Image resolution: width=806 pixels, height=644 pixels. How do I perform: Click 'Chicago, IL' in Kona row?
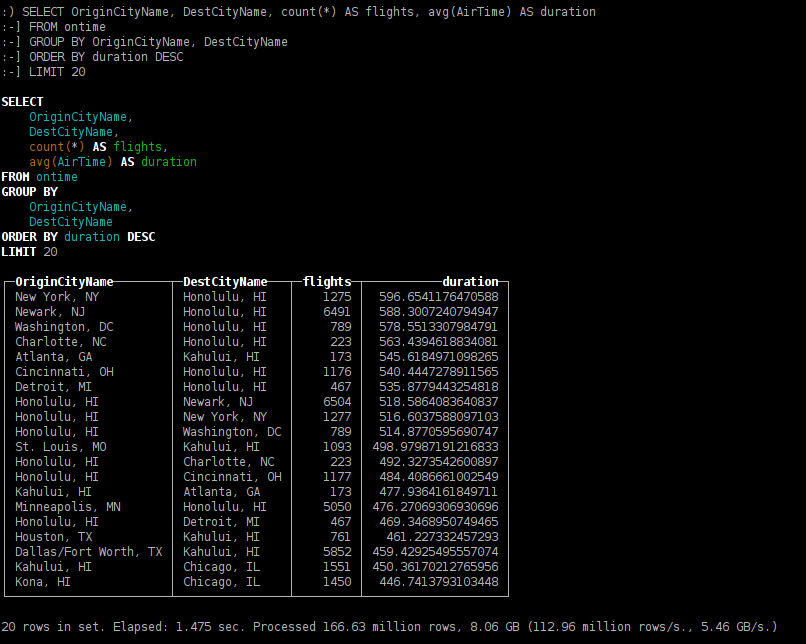click(x=222, y=582)
